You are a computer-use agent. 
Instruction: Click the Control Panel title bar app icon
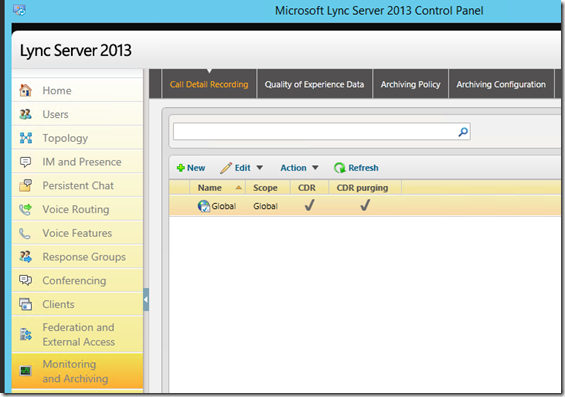(19, 10)
